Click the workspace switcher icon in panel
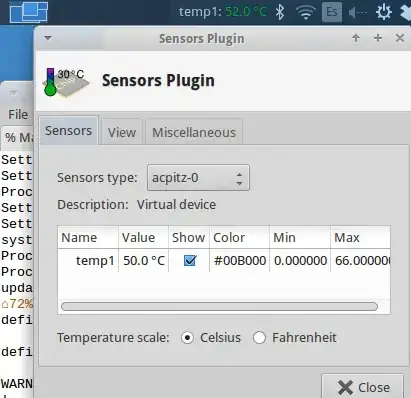 29,12
